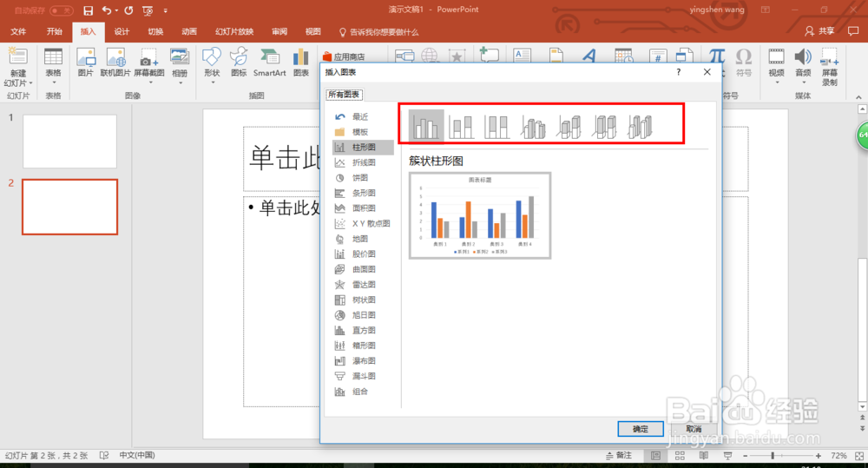The image size is (868, 468).
Task: Select the 3-D column chart subtype icon
Action: (640, 126)
